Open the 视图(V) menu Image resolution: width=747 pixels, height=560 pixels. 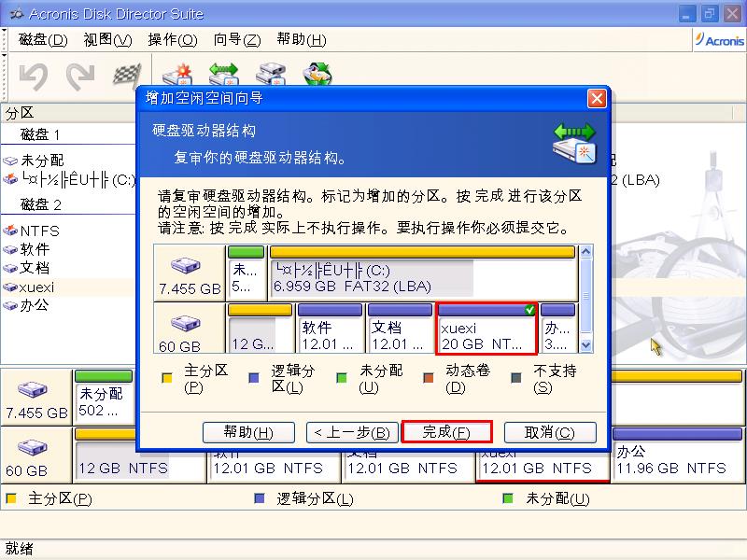tap(107, 39)
